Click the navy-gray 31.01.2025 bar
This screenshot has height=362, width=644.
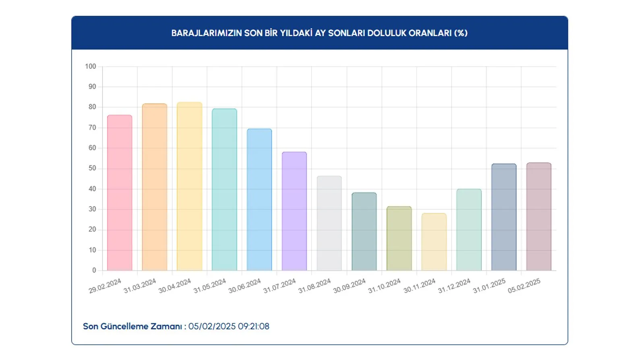click(504, 217)
